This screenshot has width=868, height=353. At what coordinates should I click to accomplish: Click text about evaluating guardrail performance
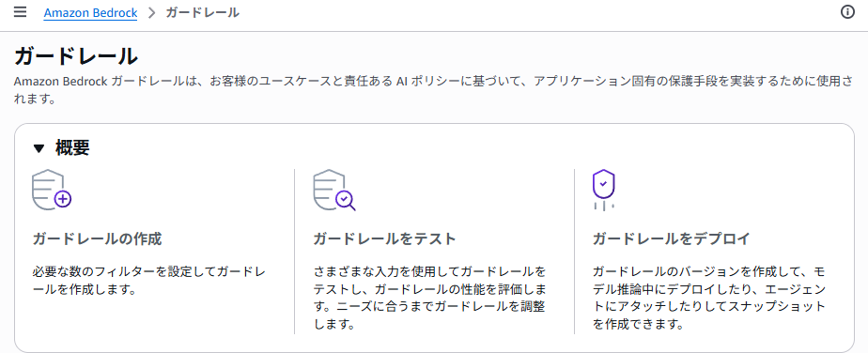pos(430,298)
